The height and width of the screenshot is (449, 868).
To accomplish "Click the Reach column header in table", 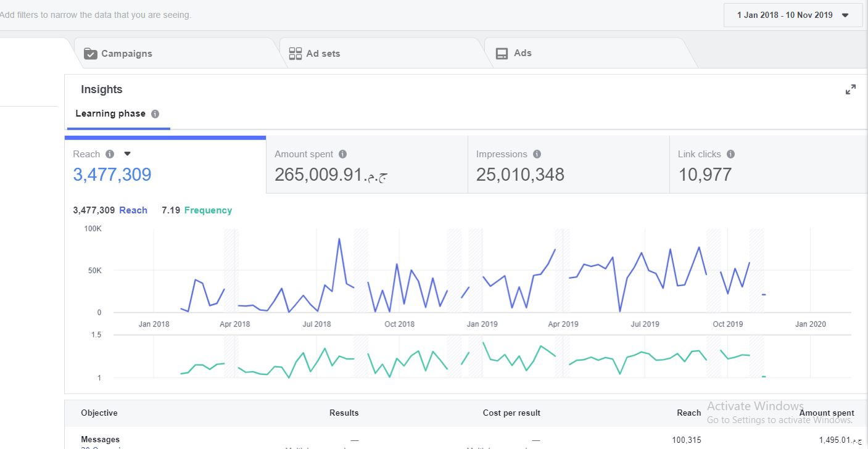I will (689, 413).
